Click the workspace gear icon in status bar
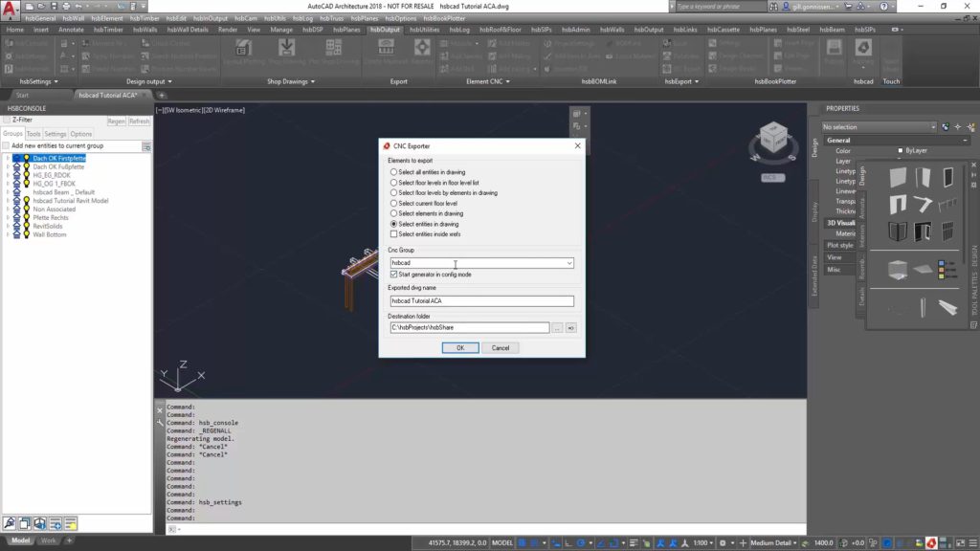Screen dimensions: 980x551 [x=723, y=543]
